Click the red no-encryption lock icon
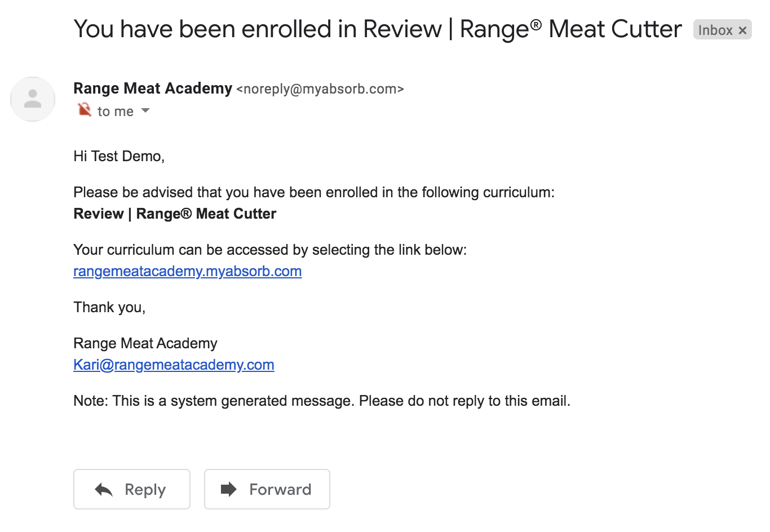 click(84, 109)
